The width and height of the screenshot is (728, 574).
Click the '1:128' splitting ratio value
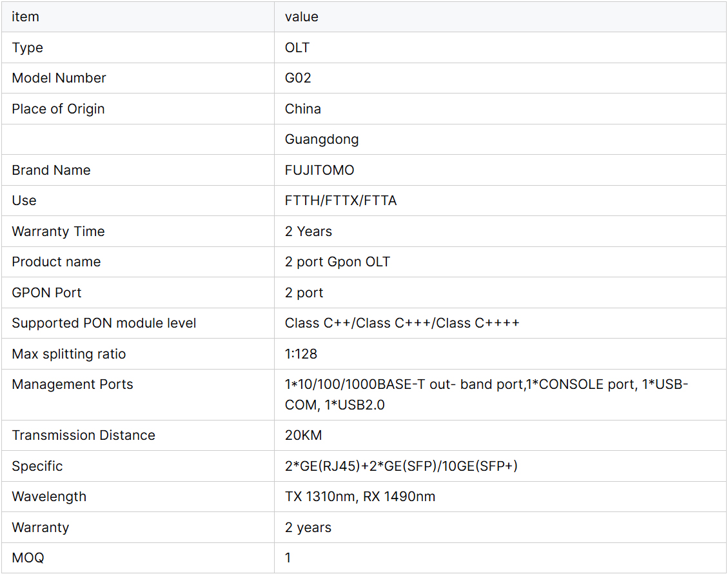pyautogui.click(x=301, y=354)
